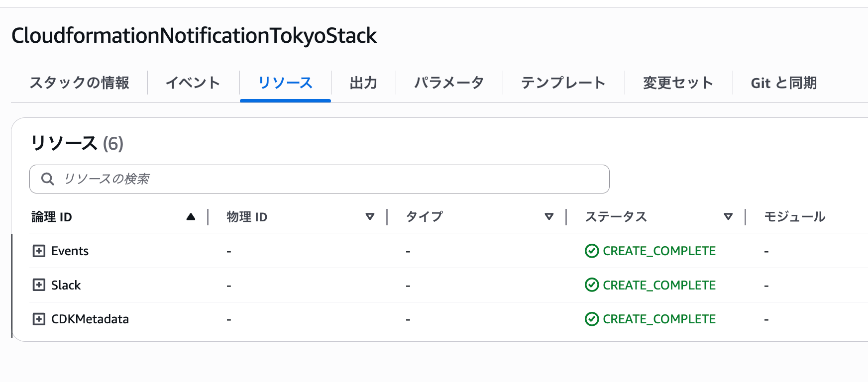View the テンプレート tab
The width and height of the screenshot is (868, 382).
[563, 83]
